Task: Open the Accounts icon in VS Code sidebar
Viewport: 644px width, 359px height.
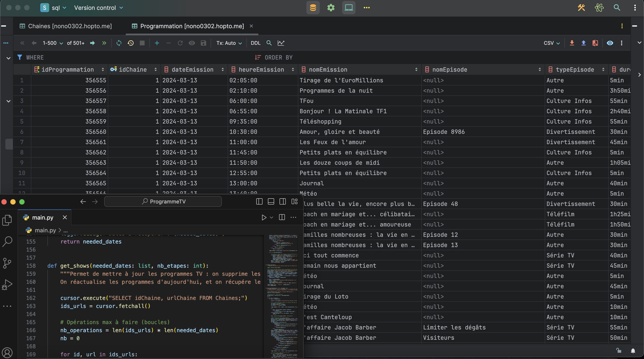Action: 7,353
